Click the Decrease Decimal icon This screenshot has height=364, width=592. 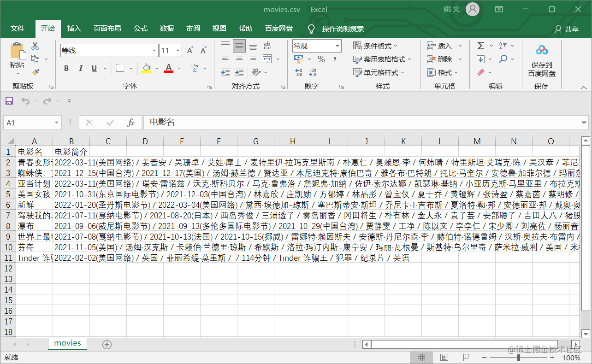(313, 72)
